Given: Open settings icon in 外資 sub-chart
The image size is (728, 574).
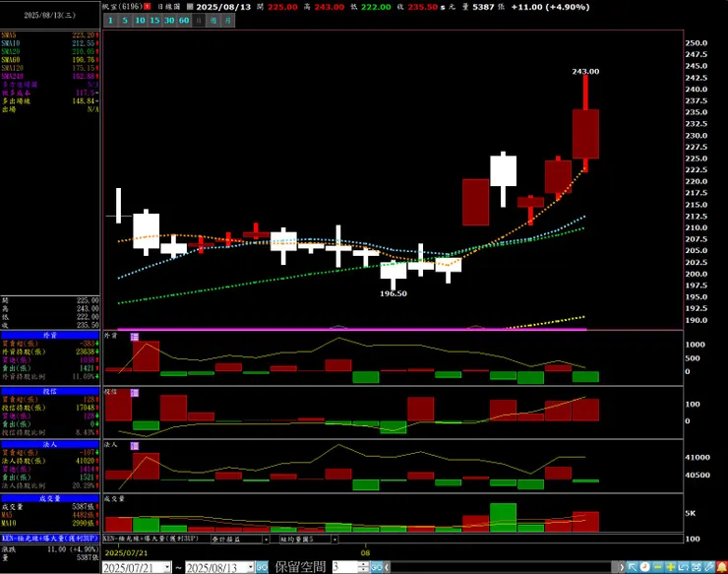Looking at the screenshot, I should click(135, 337).
